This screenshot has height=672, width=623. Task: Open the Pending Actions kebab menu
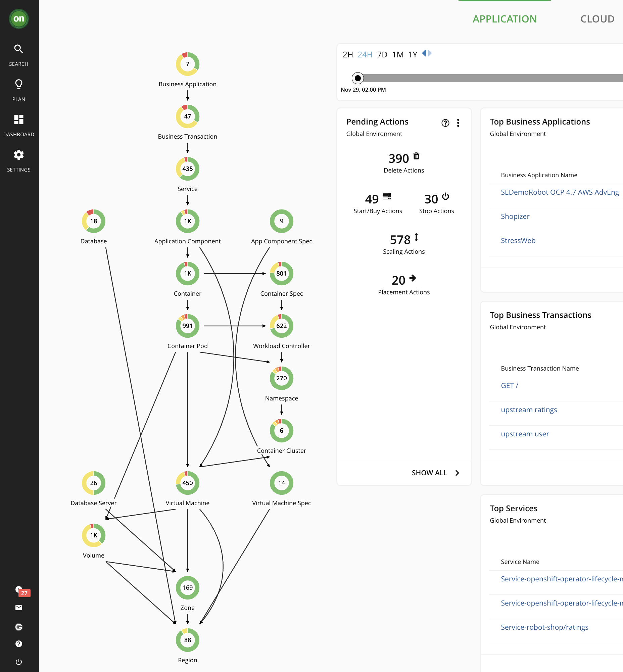(x=458, y=123)
